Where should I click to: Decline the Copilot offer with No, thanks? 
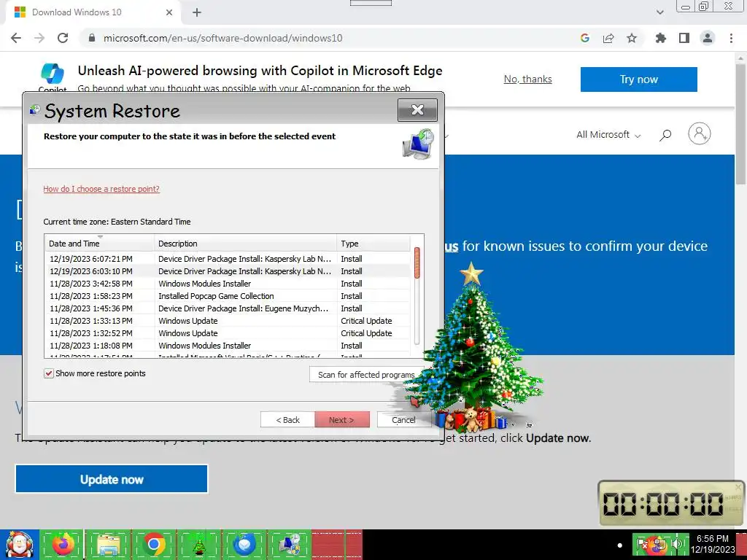tap(528, 79)
